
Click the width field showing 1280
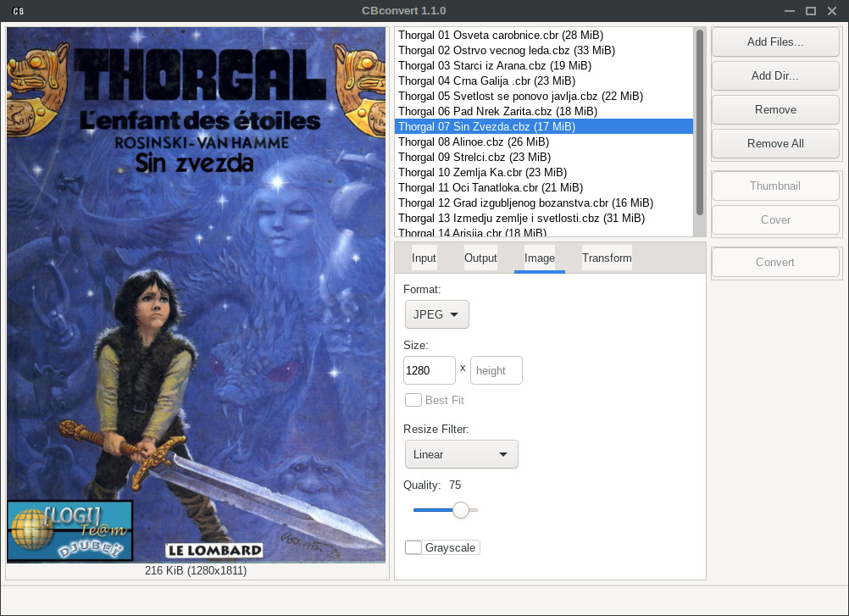click(430, 370)
